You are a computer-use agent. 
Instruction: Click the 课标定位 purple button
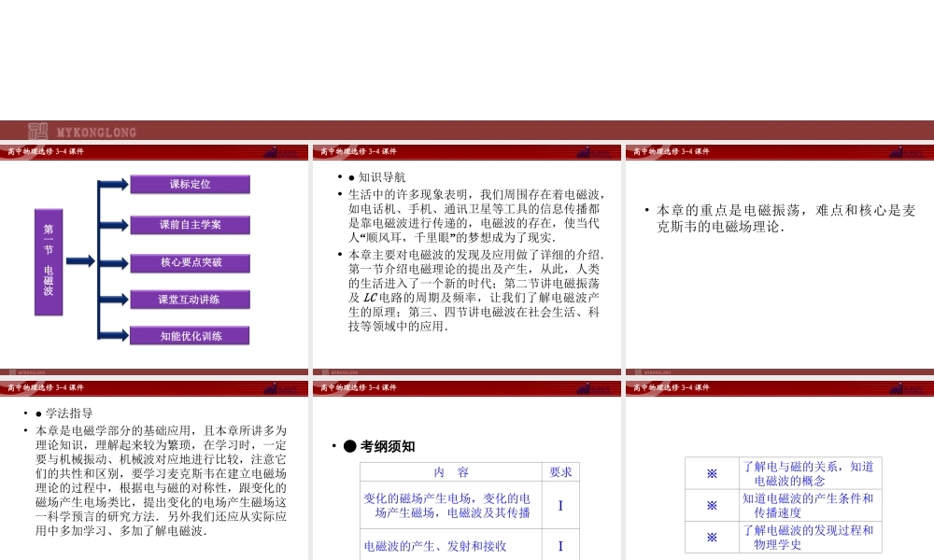click(190, 185)
